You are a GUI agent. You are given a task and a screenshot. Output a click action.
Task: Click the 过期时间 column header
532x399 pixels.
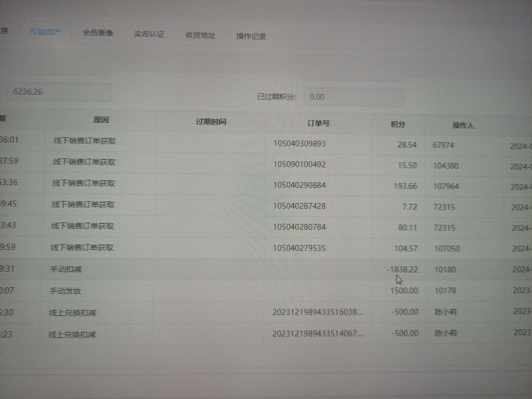[211, 122]
